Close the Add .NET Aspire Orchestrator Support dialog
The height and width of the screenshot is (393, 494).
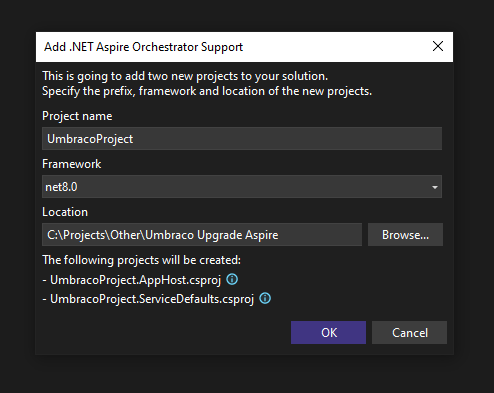tap(438, 46)
